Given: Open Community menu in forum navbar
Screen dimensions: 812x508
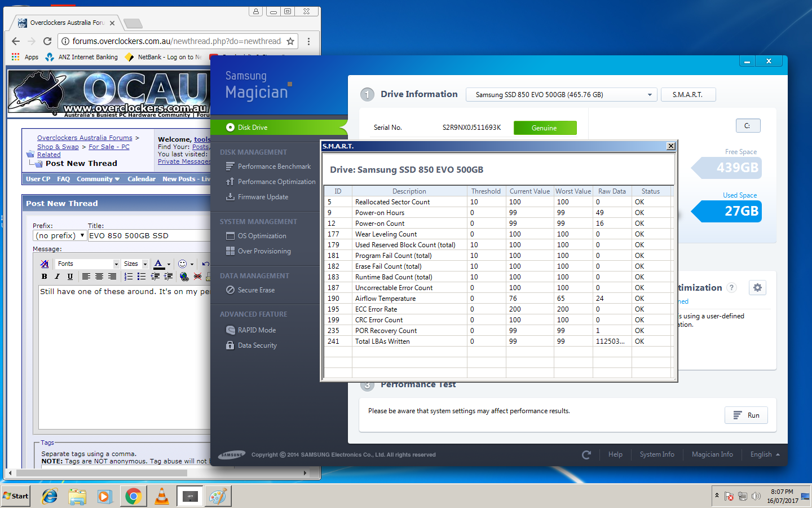Looking at the screenshot, I should [98, 179].
